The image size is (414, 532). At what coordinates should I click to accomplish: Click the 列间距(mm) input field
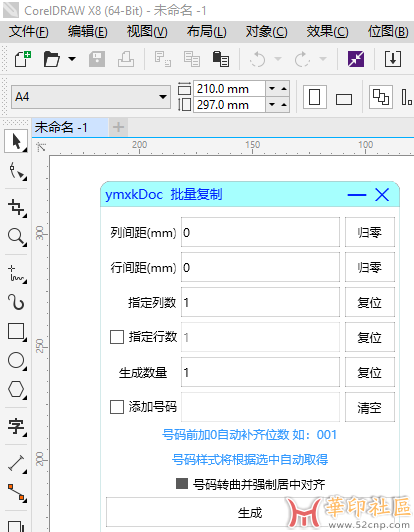[260, 232]
